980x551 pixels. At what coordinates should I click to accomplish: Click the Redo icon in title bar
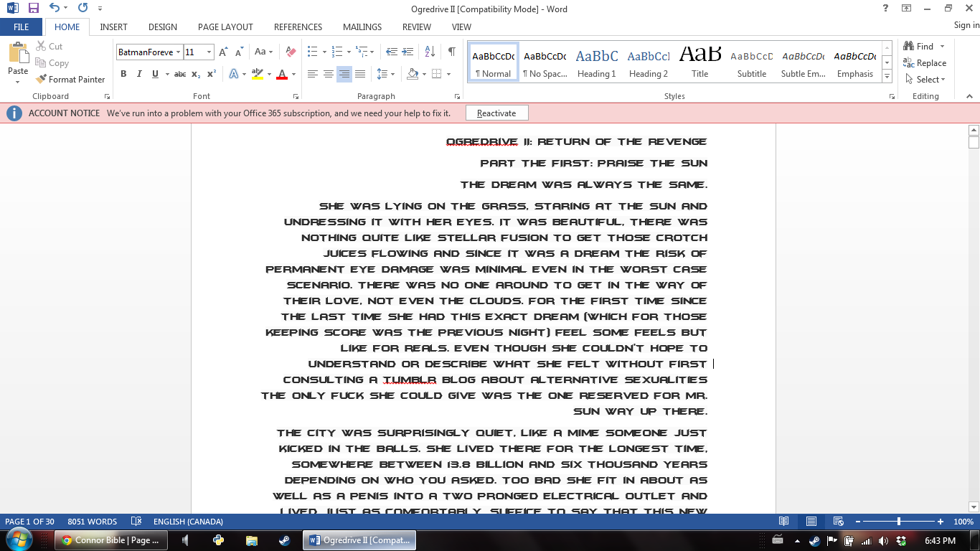[83, 9]
